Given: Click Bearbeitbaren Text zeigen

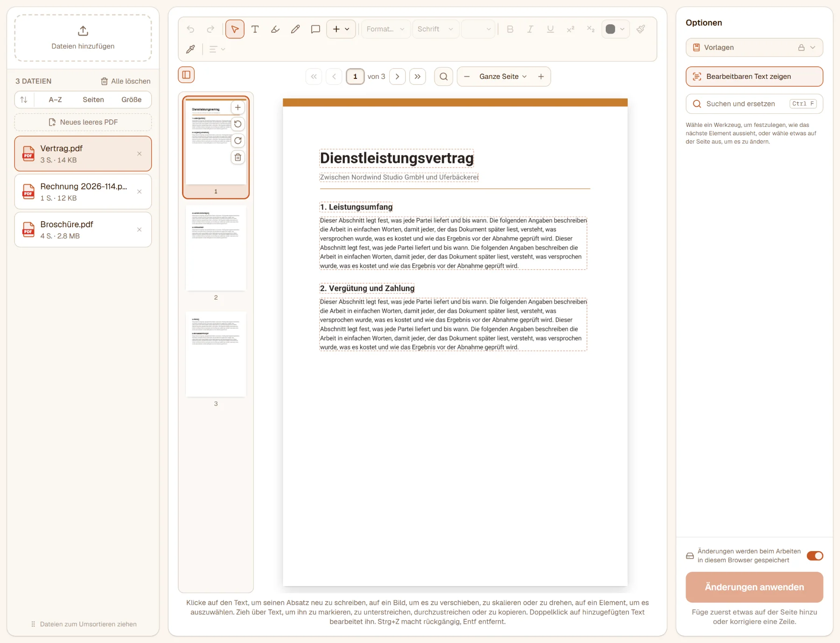Looking at the screenshot, I should click(754, 77).
